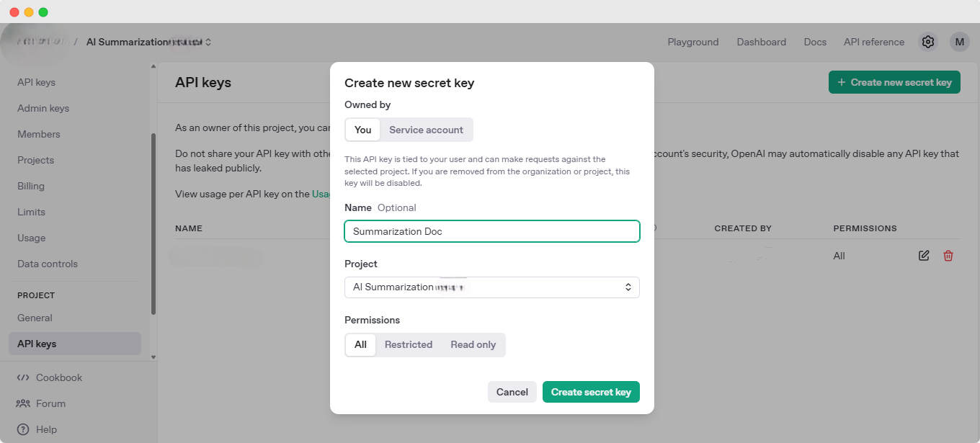Cancel creating the secret key
This screenshot has height=443, width=980.
coord(512,392)
